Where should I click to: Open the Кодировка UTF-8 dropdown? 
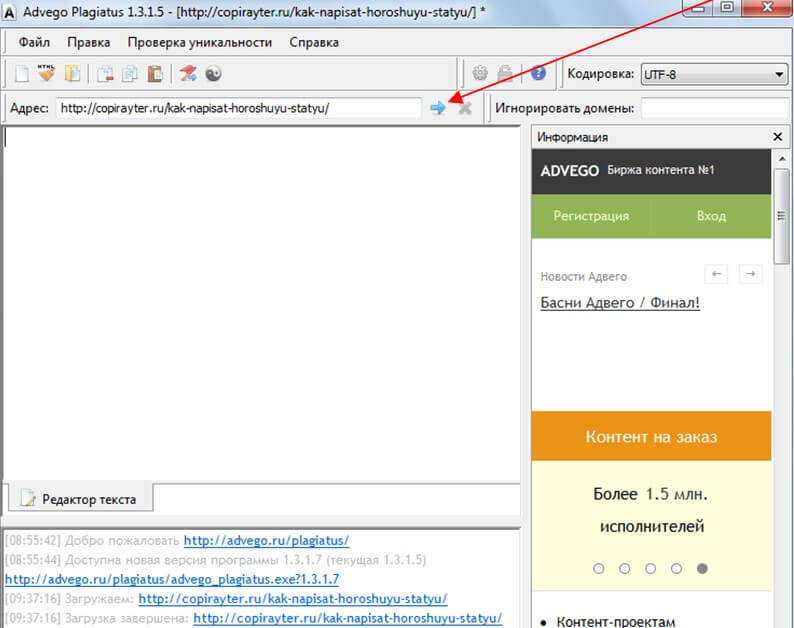tap(714, 74)
